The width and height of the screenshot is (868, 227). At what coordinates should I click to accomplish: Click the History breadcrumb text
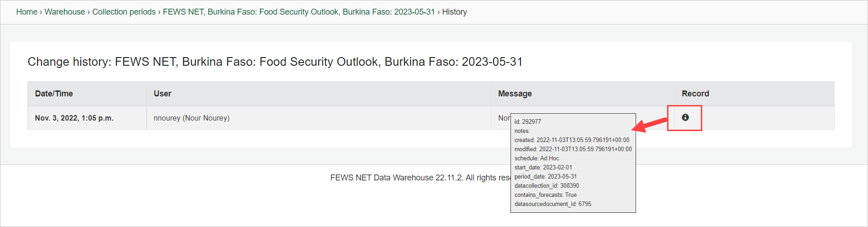click(454, 12)
